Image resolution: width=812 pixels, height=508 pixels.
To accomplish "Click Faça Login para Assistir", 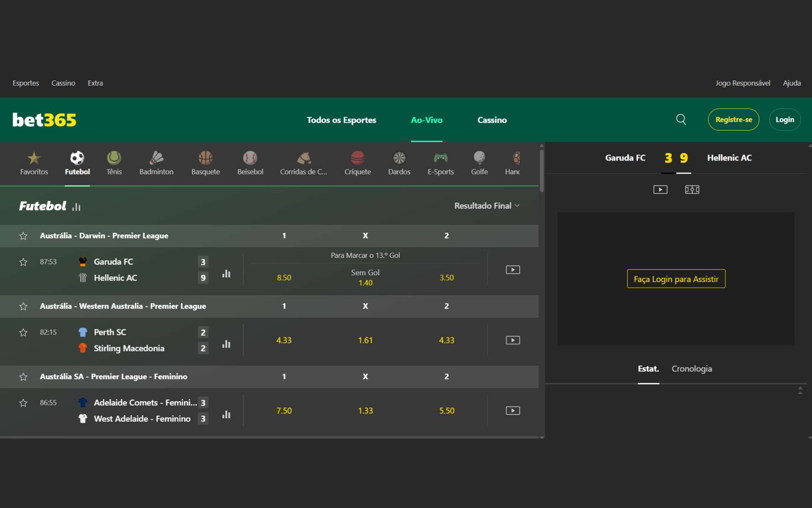I will click(x=676, y=279).
